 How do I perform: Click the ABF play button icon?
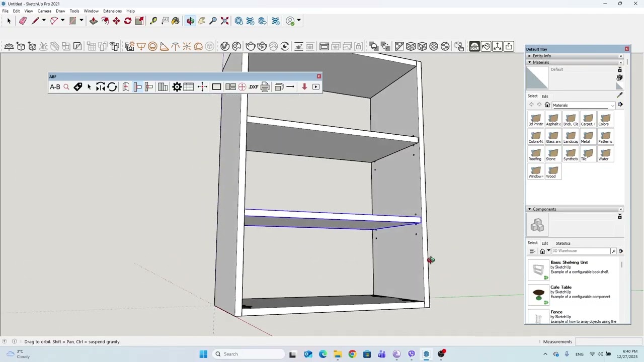[316, 87]
